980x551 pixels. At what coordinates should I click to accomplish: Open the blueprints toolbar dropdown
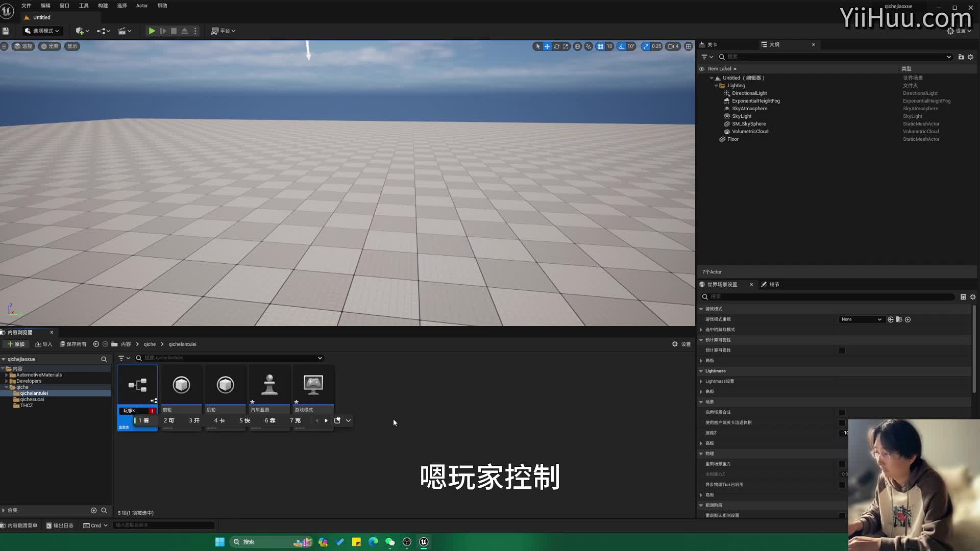104,31
